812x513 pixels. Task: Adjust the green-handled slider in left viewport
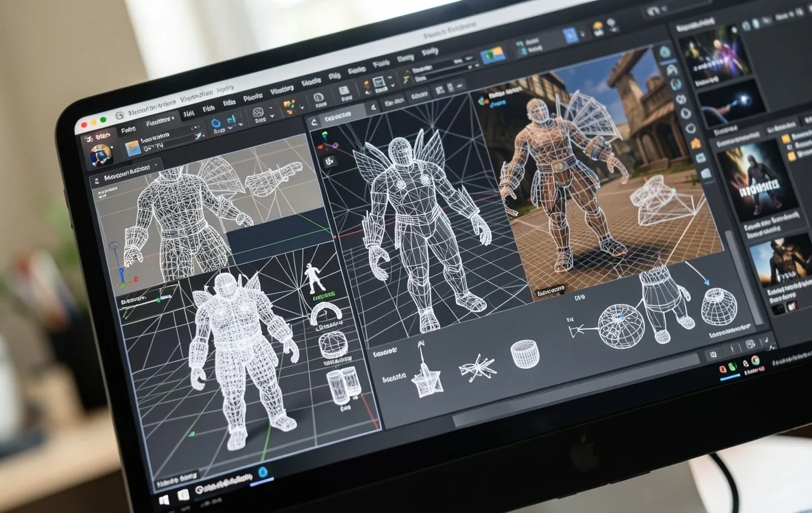[158, 300]
